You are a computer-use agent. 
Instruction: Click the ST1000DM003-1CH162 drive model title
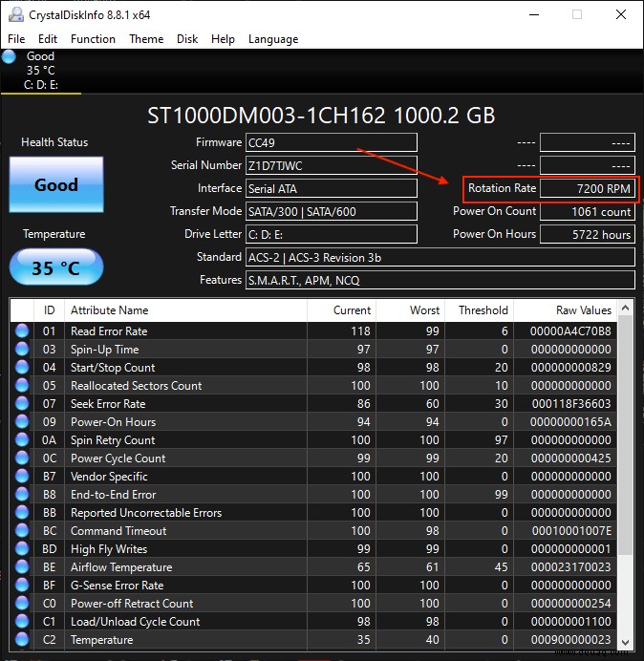pos(321,115)
